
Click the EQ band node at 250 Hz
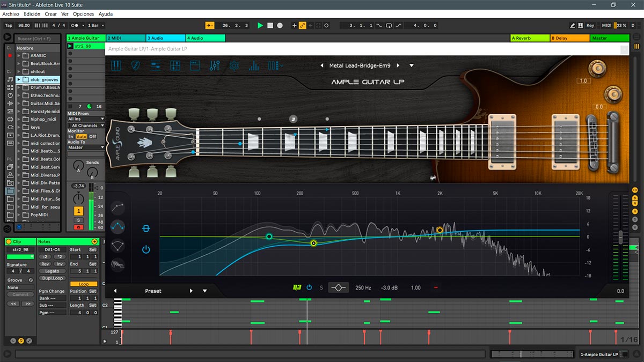tap(313, 243)
